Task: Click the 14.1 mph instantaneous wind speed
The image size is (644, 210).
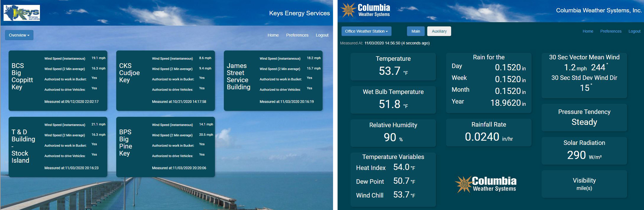Action: click(206, 124)
